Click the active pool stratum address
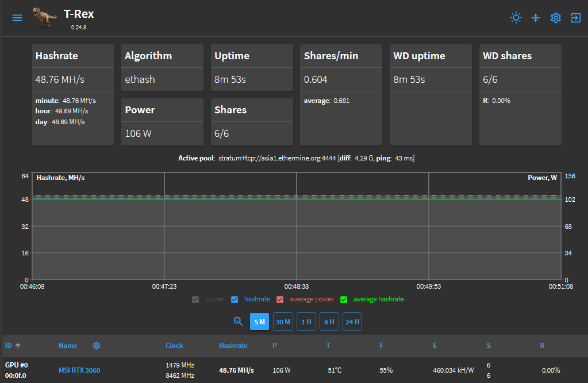Screen dimensions: 588x383 tap(277, 158)
